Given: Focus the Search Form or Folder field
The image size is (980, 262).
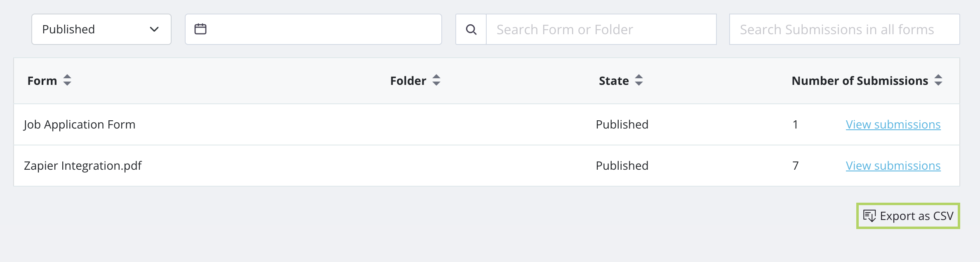Looking at the screenshot, I should coord(601,30).
